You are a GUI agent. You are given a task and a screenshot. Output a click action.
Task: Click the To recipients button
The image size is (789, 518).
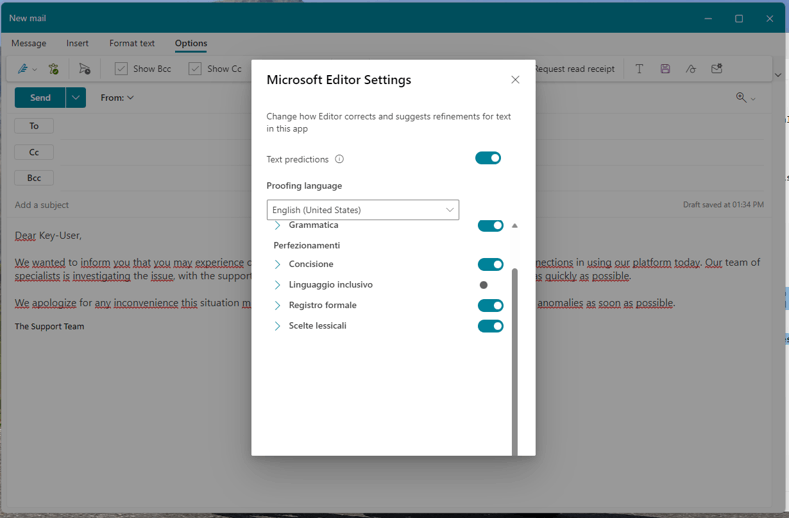click(x=34, y=126)
